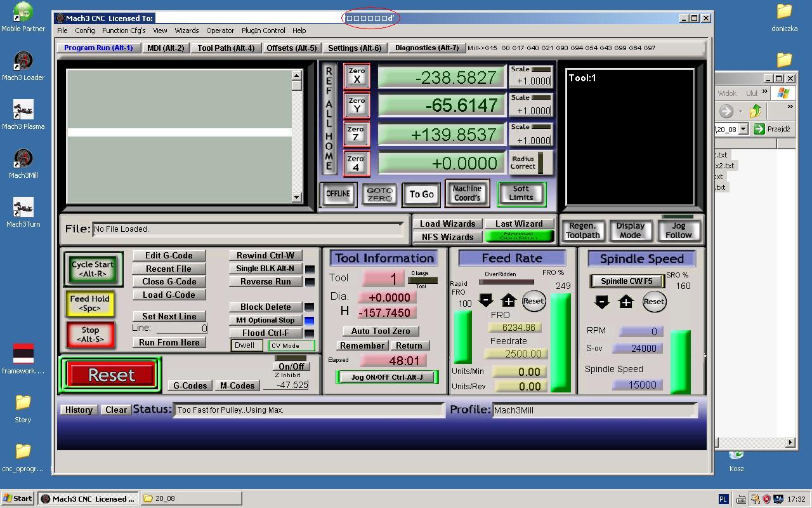Toggle Soft Limits

[x=521, y=193]
